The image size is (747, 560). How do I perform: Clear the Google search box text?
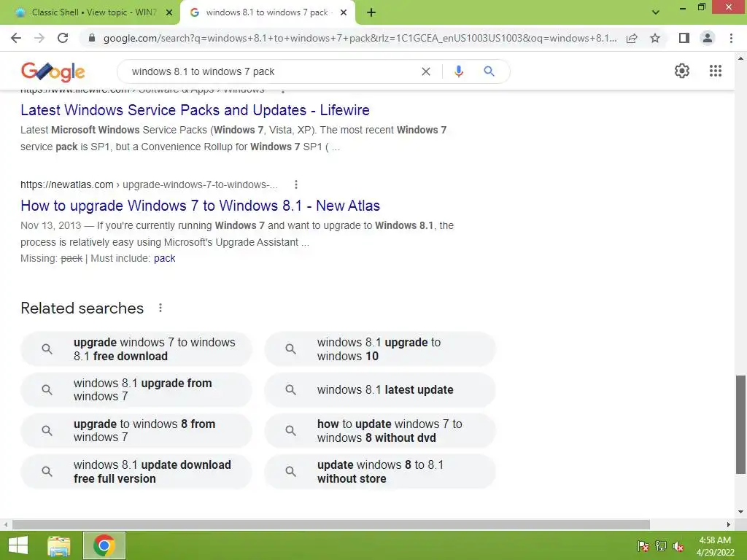[426, 71]
